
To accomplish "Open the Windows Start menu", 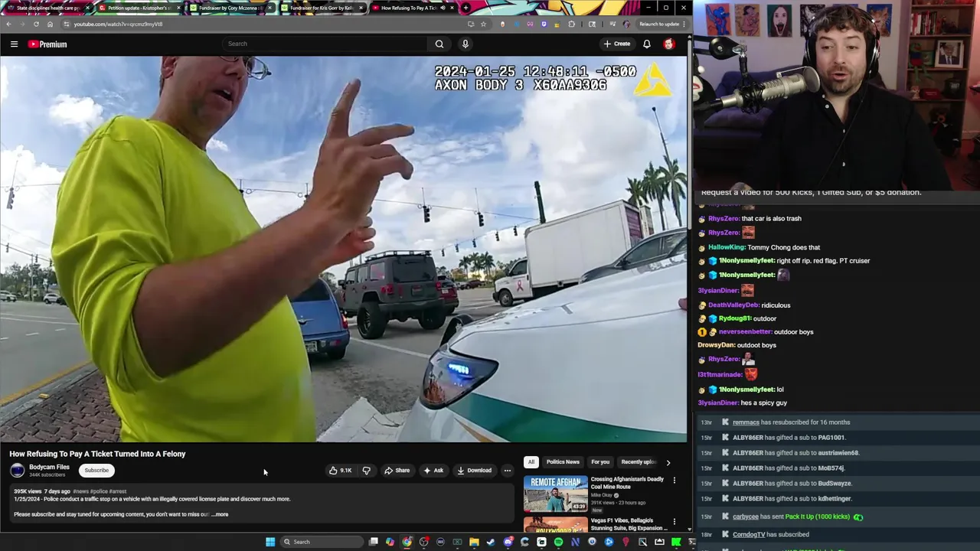I will pyautogui.click(x=270, y=542).
